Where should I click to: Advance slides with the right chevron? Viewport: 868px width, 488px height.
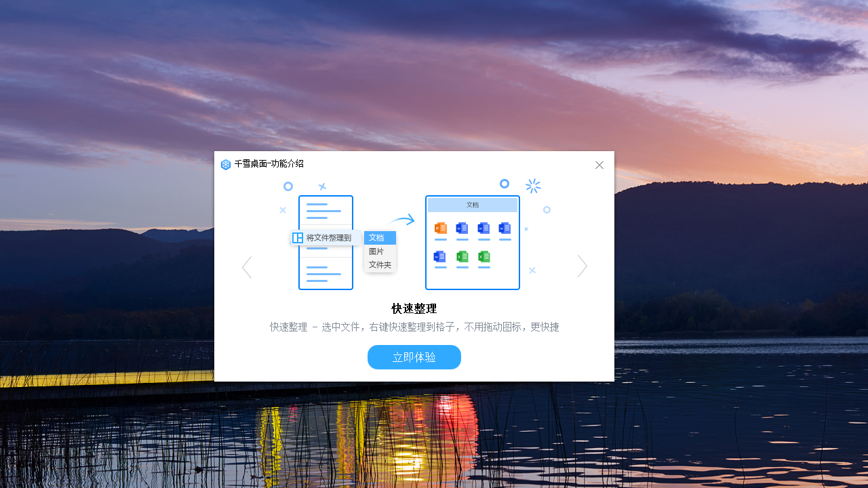click(582, 267)
